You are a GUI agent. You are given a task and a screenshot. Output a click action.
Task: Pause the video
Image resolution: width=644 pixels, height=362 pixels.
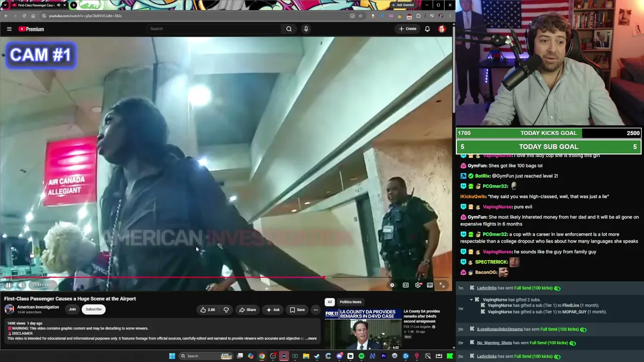pyautogui.click(x=8, y=285)
